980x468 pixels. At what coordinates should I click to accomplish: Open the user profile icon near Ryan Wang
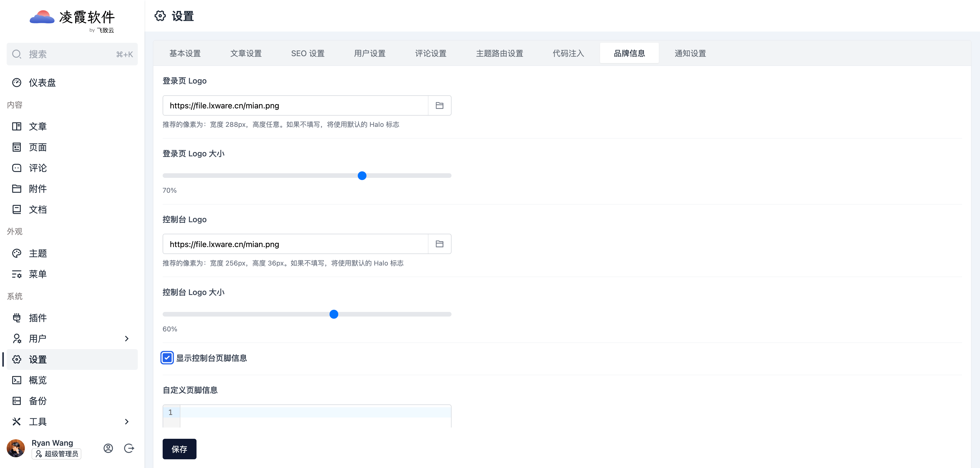(109, 448)
